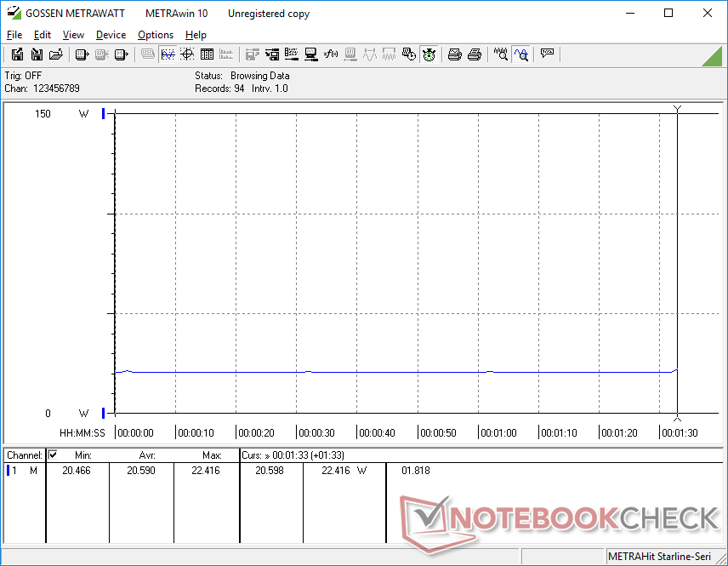
Task: Click the read-from-meter device icon
Action: [82, 54]
